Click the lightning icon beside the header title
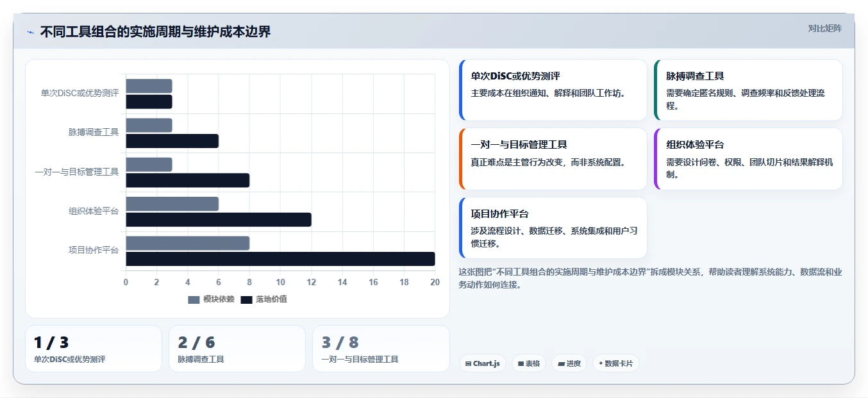 pos(30,31)
